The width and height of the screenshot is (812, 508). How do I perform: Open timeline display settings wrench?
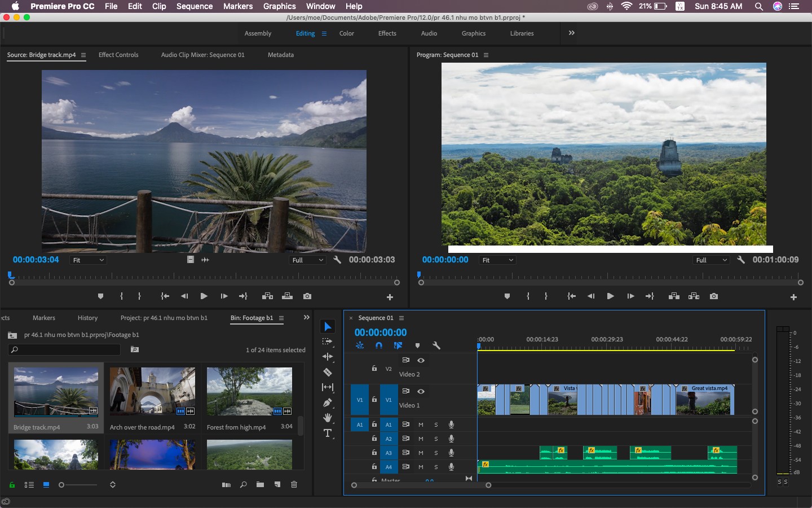point(436,345)
